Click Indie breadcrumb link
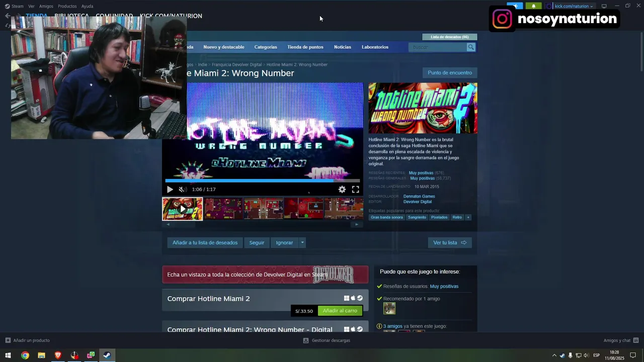644x362 pixels. tap(202, 64)
